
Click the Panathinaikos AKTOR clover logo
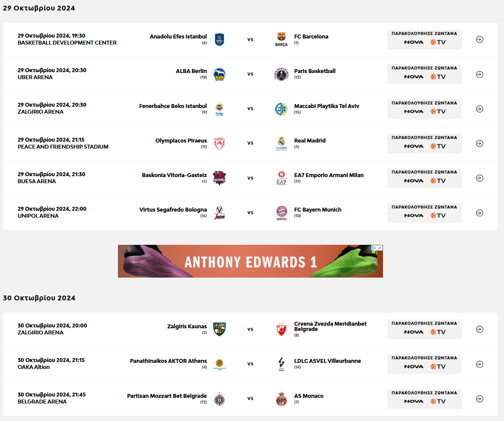219,364
